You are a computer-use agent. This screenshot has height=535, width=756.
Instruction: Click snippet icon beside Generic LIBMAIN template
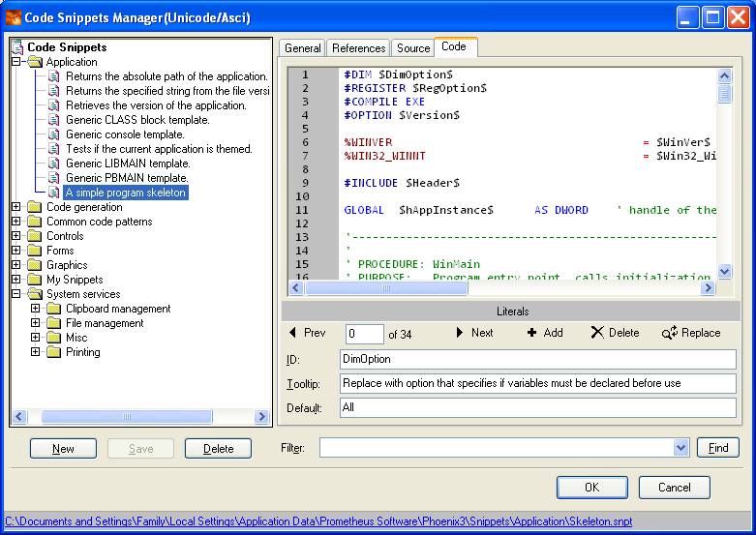(54, 163)
